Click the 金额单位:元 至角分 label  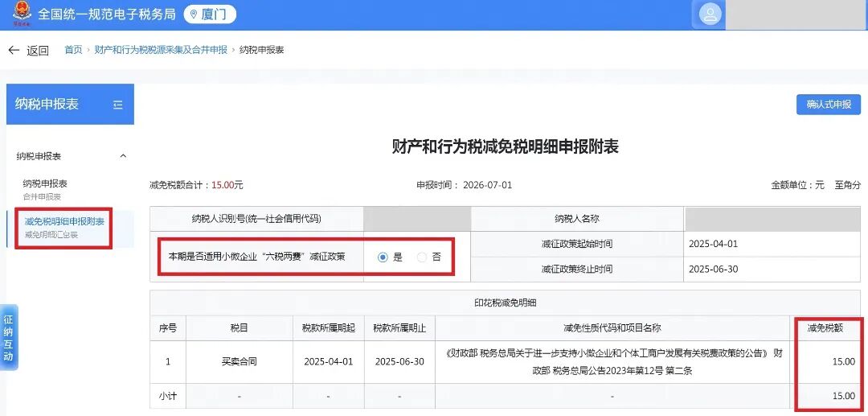click(816, 185)
